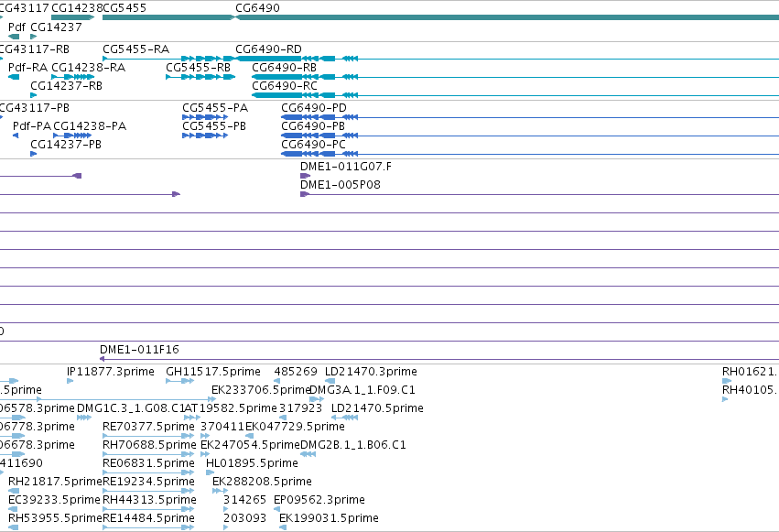Open the HL01895.5prime EST label

tap(252, 463)
